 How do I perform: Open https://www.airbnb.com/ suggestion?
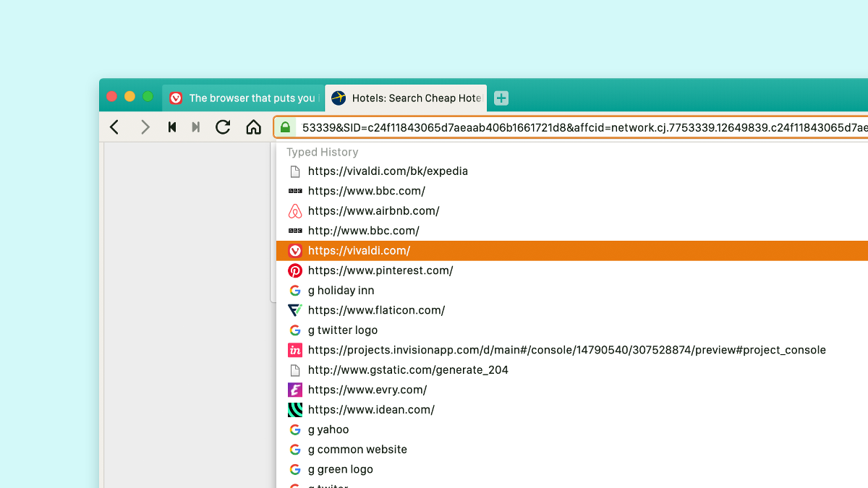pos(572,211)
